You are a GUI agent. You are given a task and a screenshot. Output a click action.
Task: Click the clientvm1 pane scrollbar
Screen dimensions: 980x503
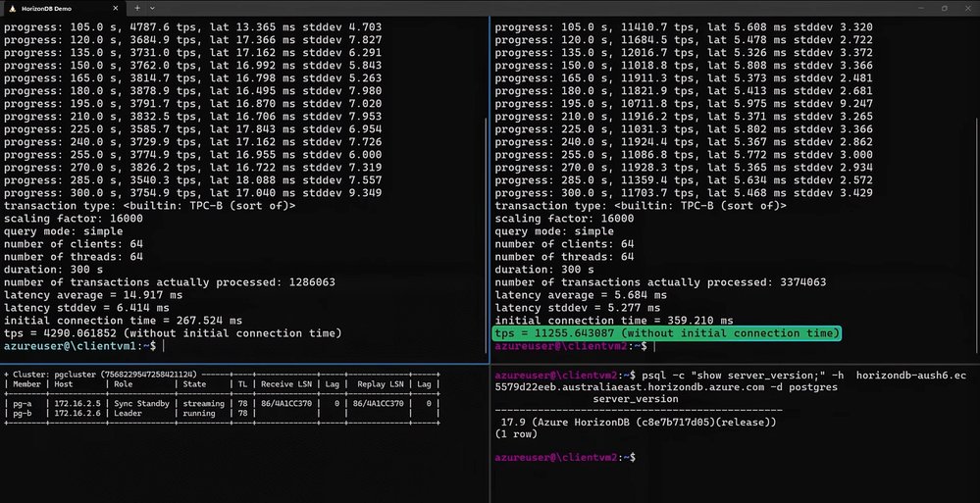[x=487, y=237]
